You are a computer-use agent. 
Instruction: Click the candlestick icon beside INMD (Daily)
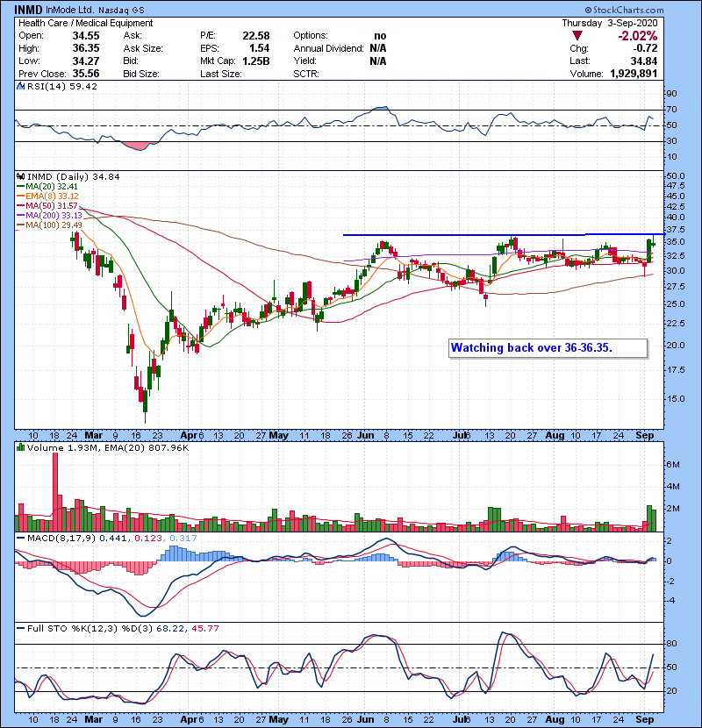click(x=20, y=176)
